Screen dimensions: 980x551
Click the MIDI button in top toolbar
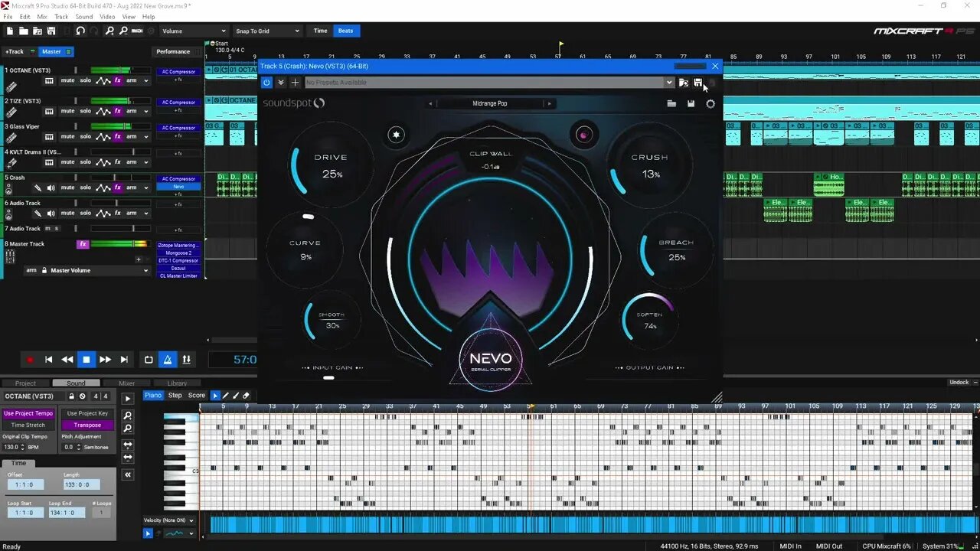tap(137, 31)
